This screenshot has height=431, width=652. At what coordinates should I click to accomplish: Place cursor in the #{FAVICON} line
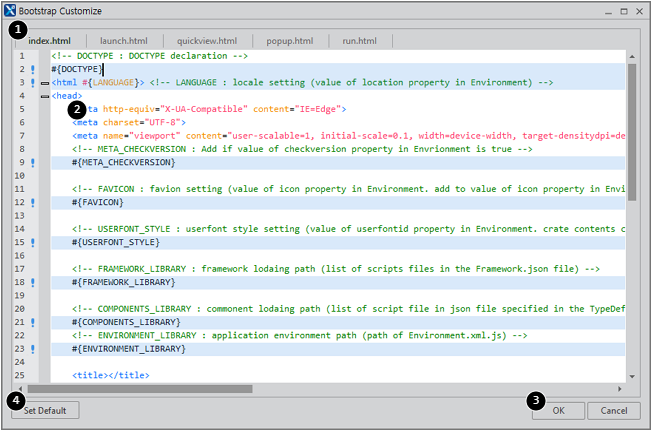click(x=98, y=202)
